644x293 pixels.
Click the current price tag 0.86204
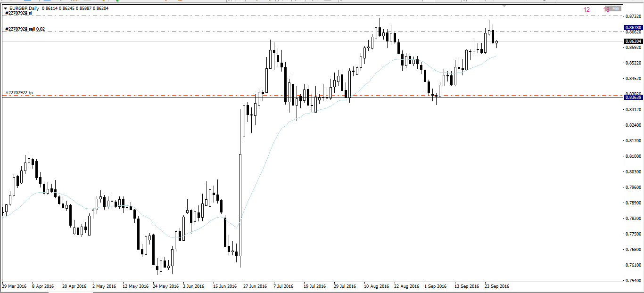(x=633, y=41)
